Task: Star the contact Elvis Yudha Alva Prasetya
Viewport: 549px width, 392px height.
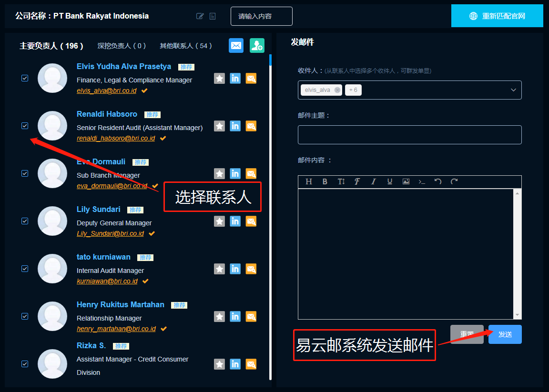Action: click(219, 78)
